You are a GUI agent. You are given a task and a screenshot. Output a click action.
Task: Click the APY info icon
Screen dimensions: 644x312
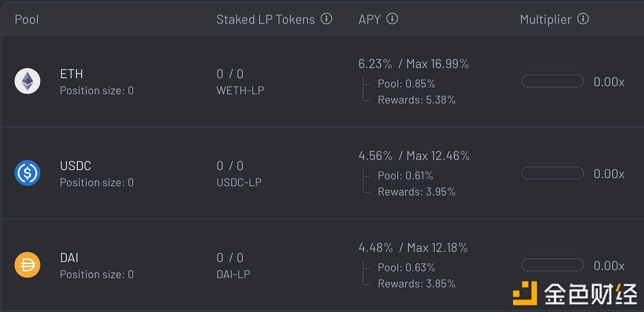click(392, 19)
